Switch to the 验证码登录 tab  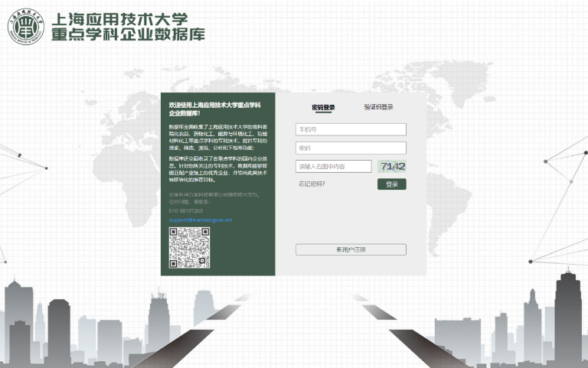pyautogui.click(x=378, y=107)
